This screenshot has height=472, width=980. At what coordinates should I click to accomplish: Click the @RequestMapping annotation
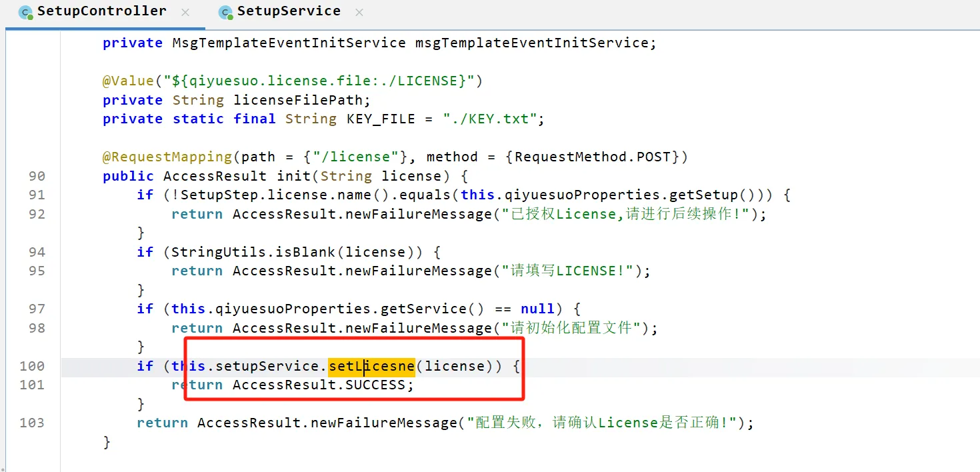tap(167, 157)
